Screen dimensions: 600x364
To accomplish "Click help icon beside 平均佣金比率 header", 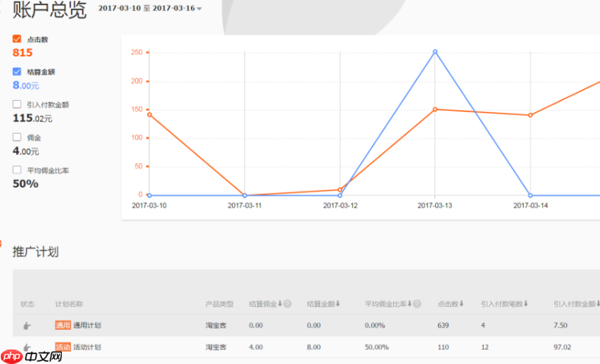I will [x=418, y=304].
